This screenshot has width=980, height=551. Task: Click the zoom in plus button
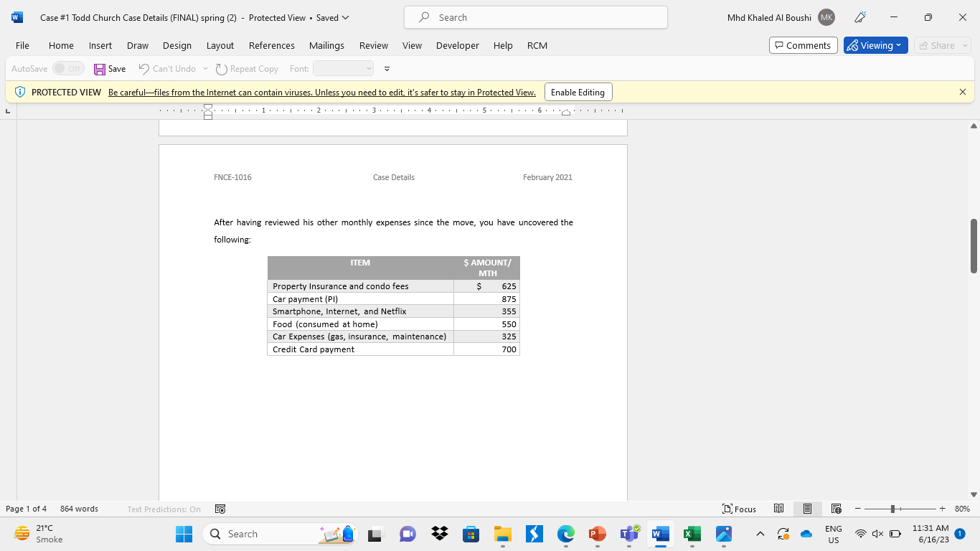pos(942,509)
